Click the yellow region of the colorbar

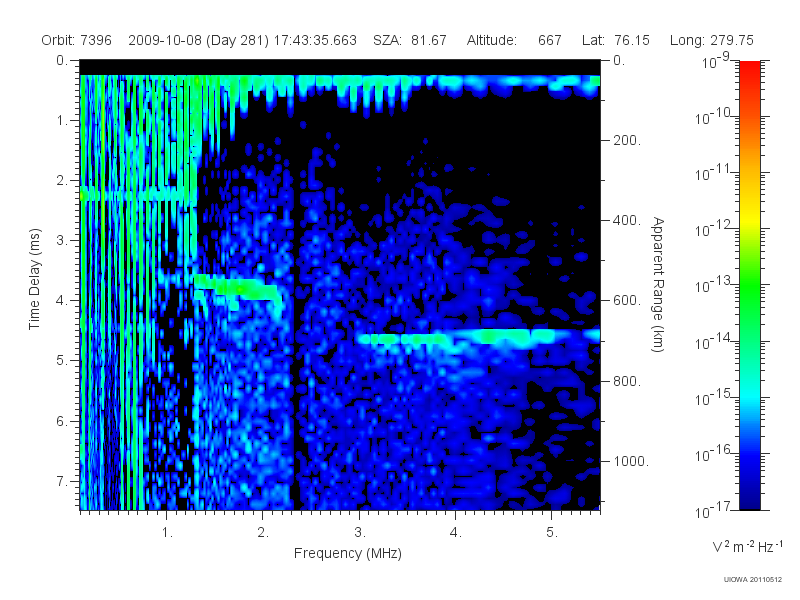tap(750, 217)
